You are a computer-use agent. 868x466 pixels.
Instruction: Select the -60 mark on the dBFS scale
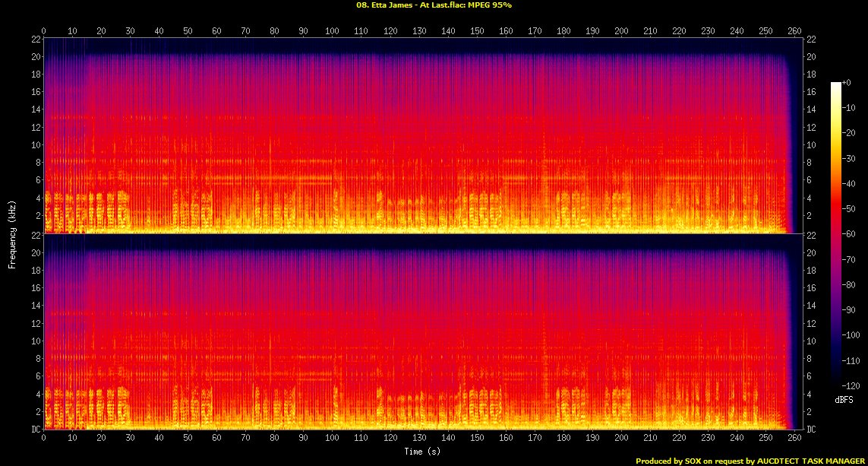(851, 233)
